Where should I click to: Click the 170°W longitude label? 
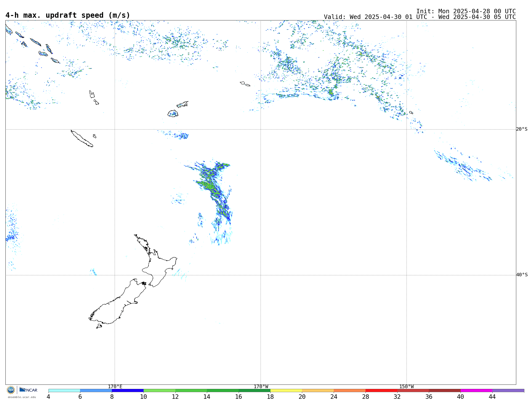point(261,387)
